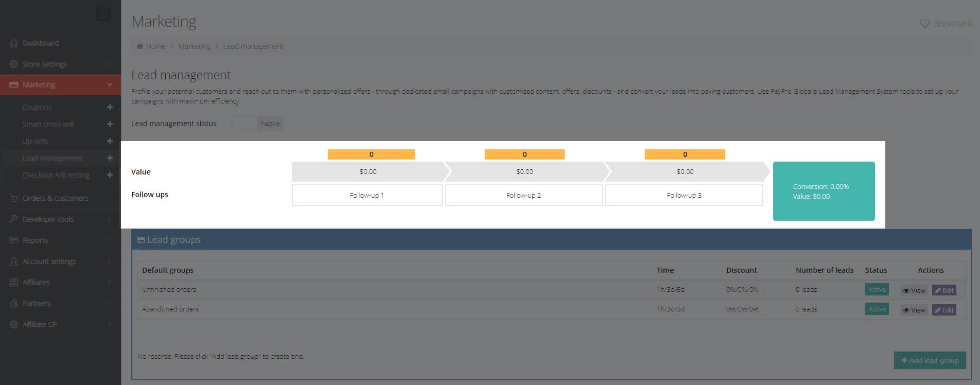Click the Reports sidebar icon
Viewport: 980px width, 385px height.
(x=14, y=240)
